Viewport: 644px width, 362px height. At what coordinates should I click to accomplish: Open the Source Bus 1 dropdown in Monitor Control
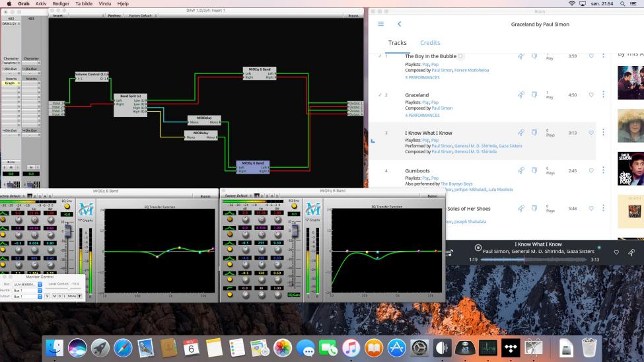(28, 291)
